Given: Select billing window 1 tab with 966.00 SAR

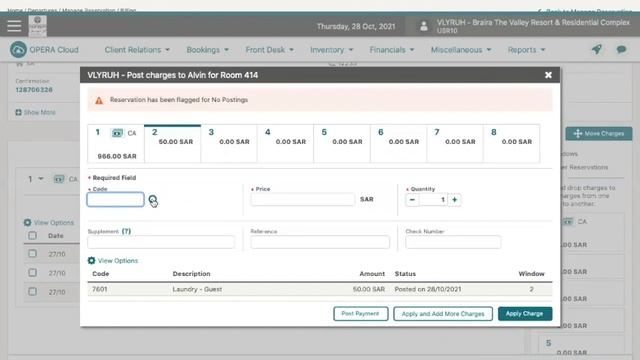Looking at the screenshot, I should (x=116, y=144).
